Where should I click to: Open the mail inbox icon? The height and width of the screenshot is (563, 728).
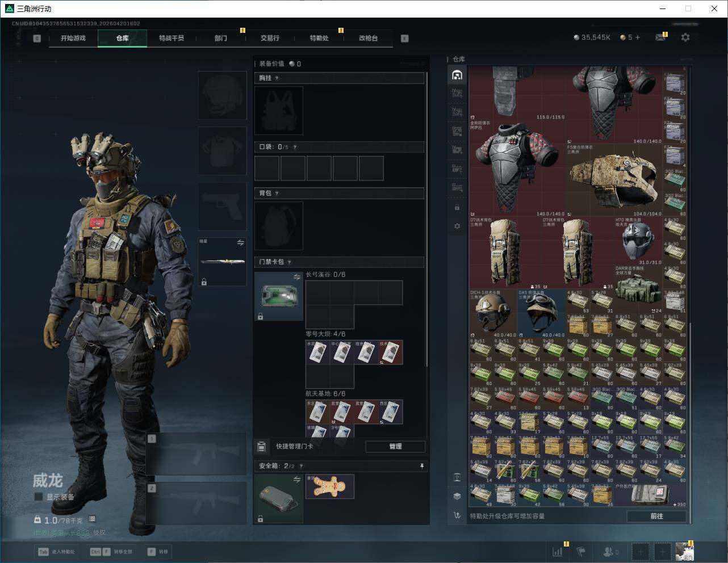pyautogui.click(x=660, y=37)
